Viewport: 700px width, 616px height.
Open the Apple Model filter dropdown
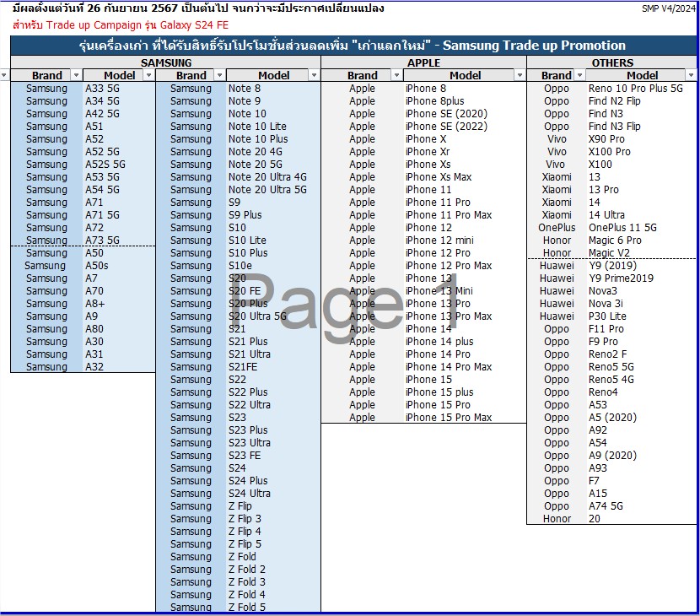520,75
